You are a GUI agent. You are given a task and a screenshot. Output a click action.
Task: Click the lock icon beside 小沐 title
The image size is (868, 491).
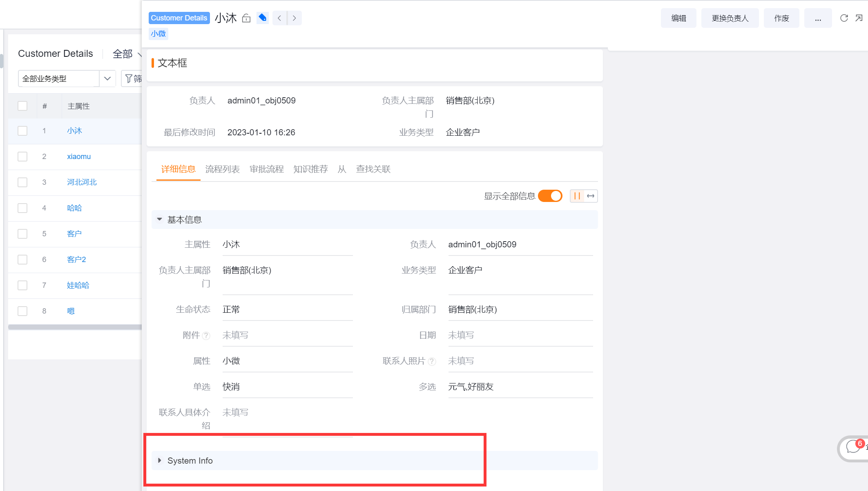246,18
